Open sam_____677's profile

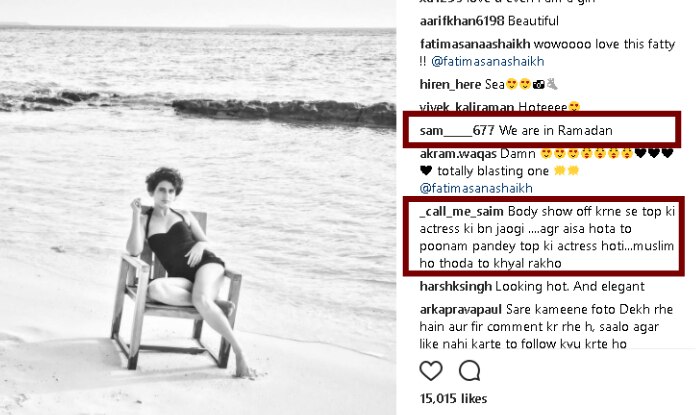tap(457, 130)
